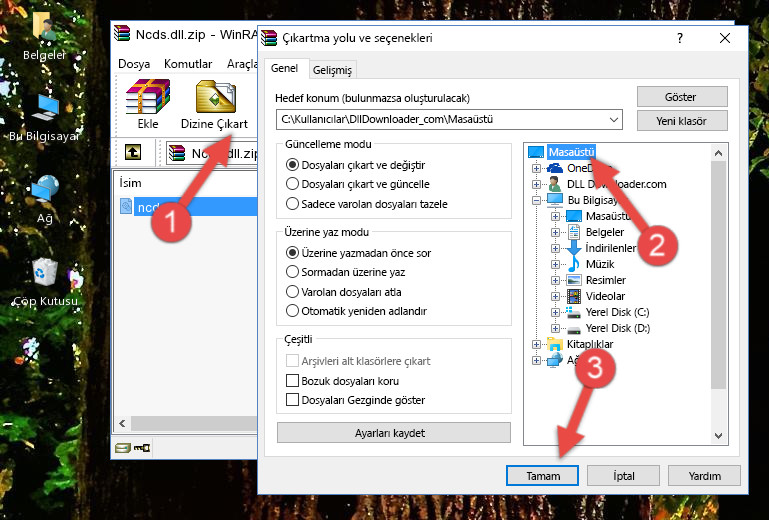Select Üzerine yazmadan önce sor option
769x520 pixels.
292,253
